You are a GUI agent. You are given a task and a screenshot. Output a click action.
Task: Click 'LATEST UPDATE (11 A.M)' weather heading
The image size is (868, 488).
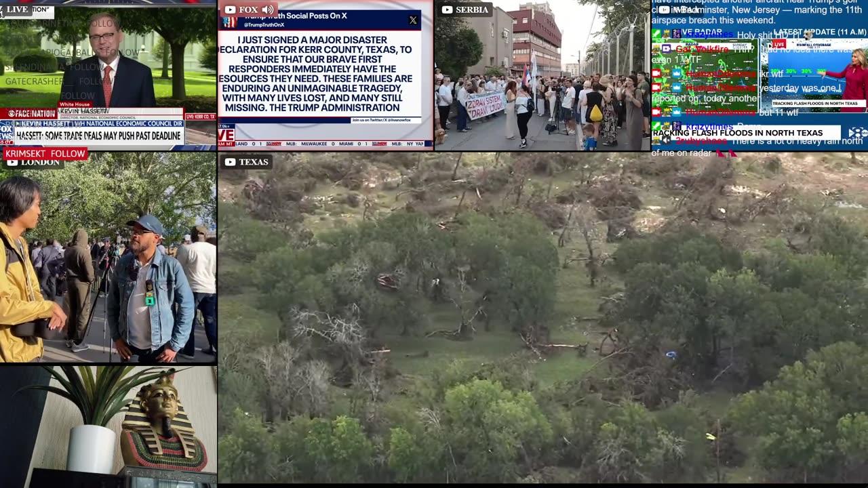tap(819, 32)
